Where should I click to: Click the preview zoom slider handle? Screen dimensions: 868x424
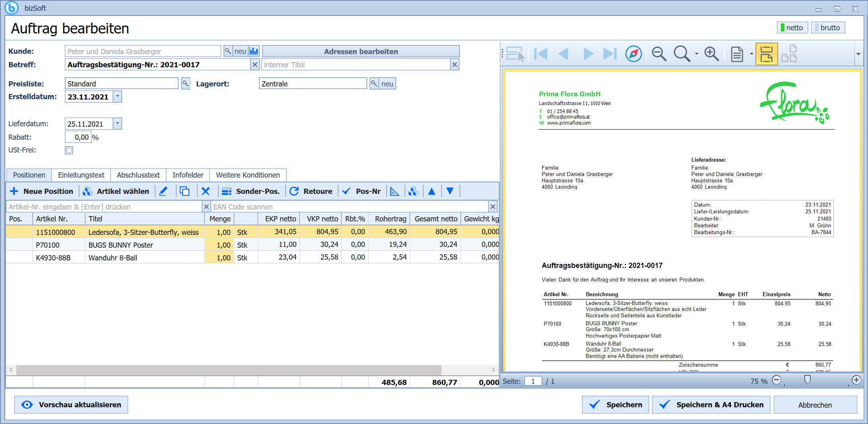(x=807, y=380)
